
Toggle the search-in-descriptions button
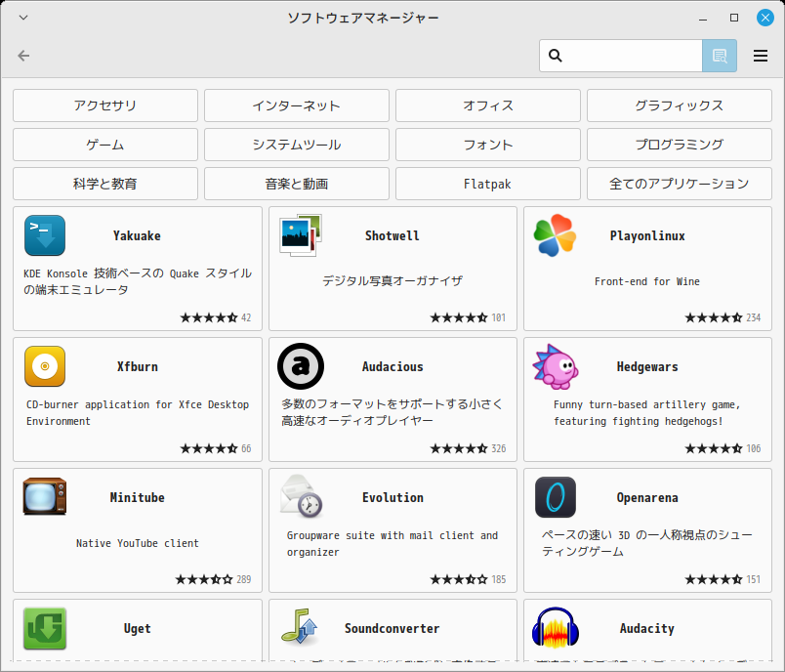tap(720, 56)
